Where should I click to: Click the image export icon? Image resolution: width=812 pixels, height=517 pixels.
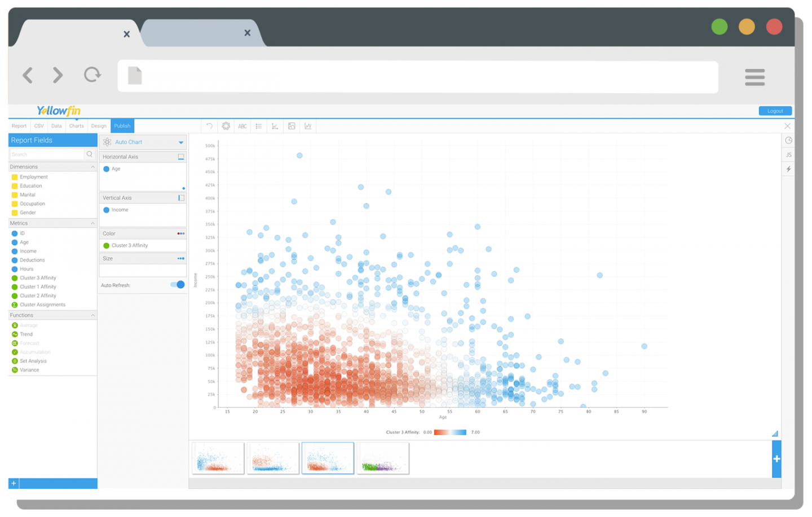click(x=291, y=126)
